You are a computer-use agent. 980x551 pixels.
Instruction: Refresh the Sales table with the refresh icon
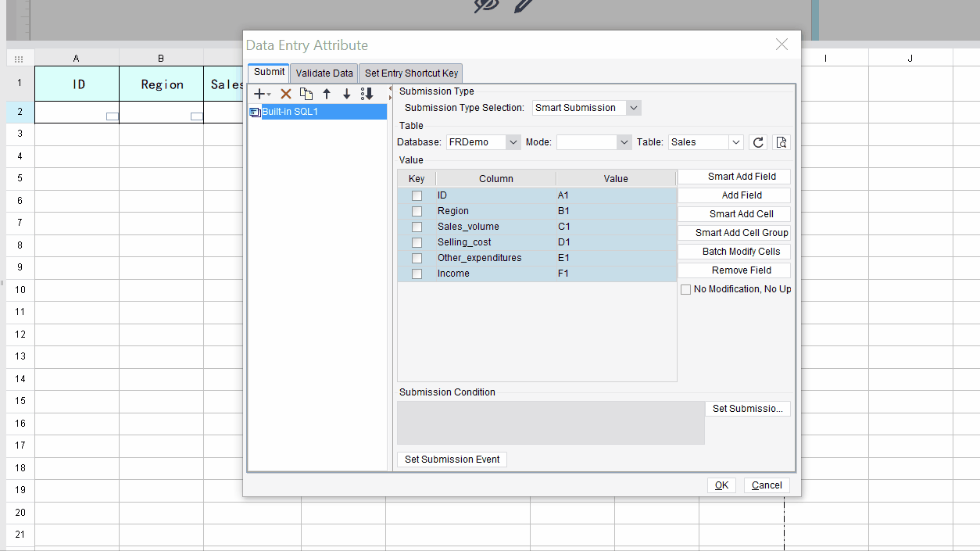757,141
